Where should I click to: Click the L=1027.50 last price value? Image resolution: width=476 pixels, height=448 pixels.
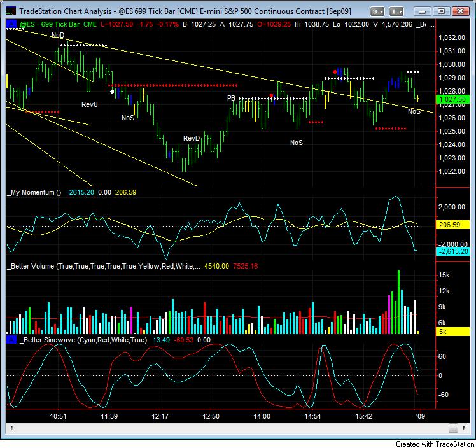117,24
